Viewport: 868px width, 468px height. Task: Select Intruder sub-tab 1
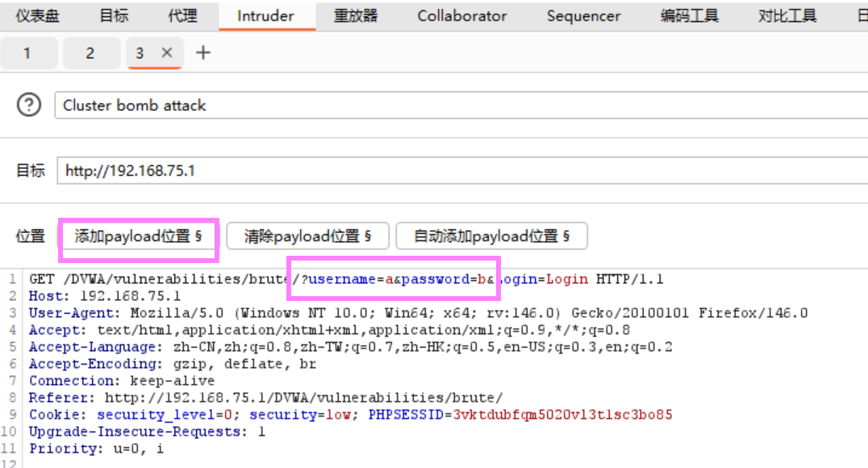27,53
